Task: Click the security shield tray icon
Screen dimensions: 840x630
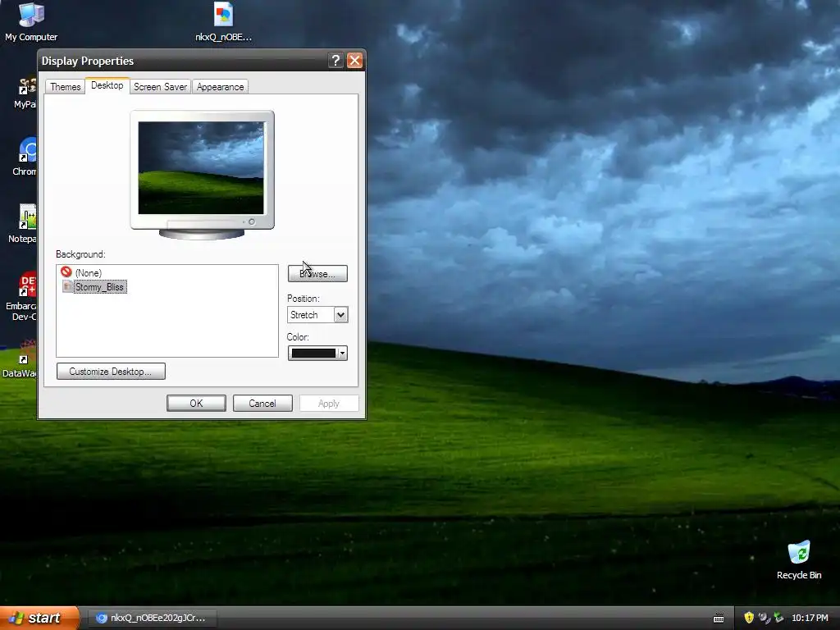Action: pos(749,618)
